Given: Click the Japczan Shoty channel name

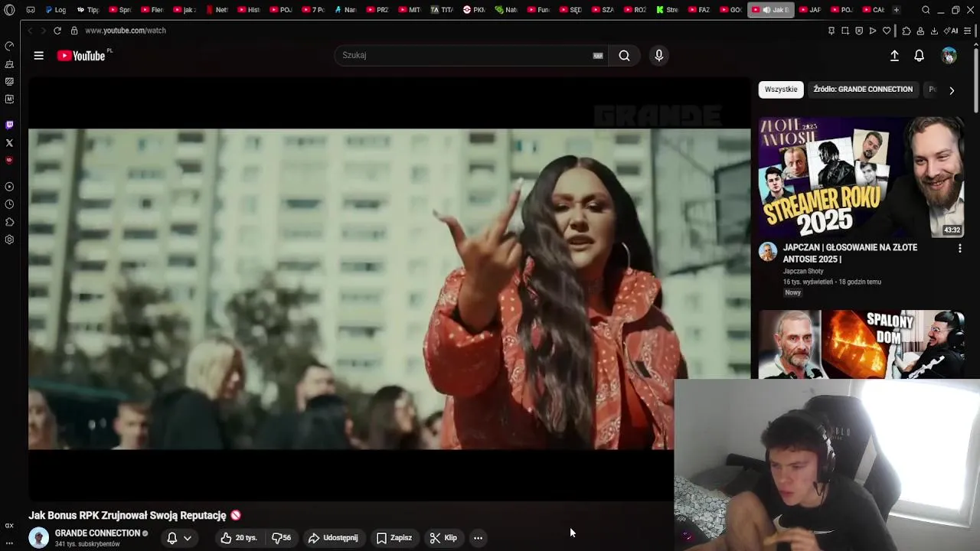Looking at the screenshot, I should (x=803, y=272).
